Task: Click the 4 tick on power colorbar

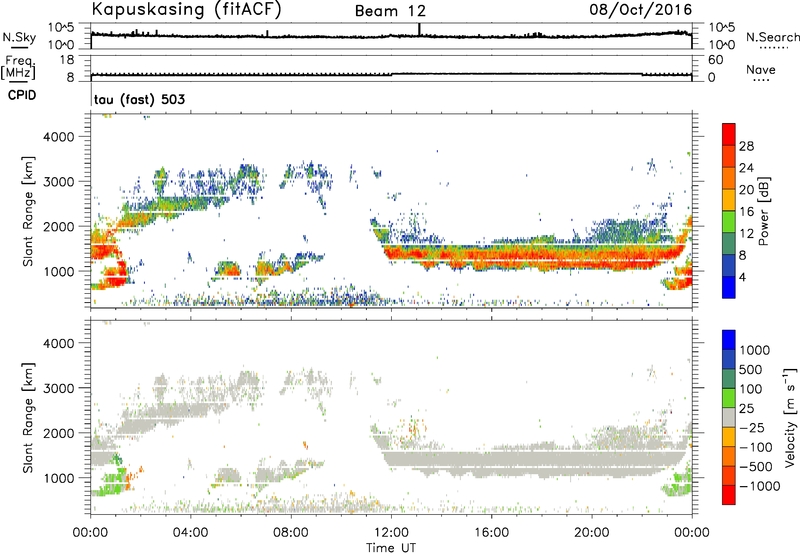Action: coord(742,277)
